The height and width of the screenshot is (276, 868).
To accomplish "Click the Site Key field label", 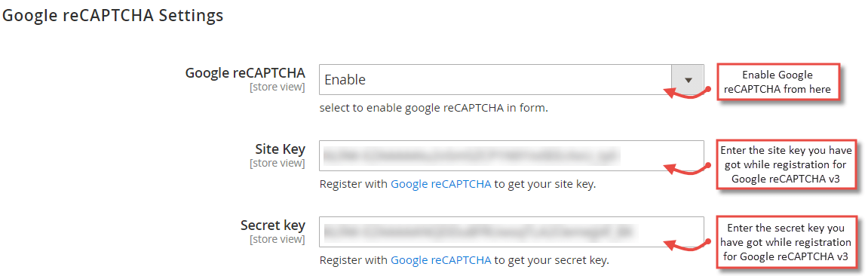I will point(280,149).
